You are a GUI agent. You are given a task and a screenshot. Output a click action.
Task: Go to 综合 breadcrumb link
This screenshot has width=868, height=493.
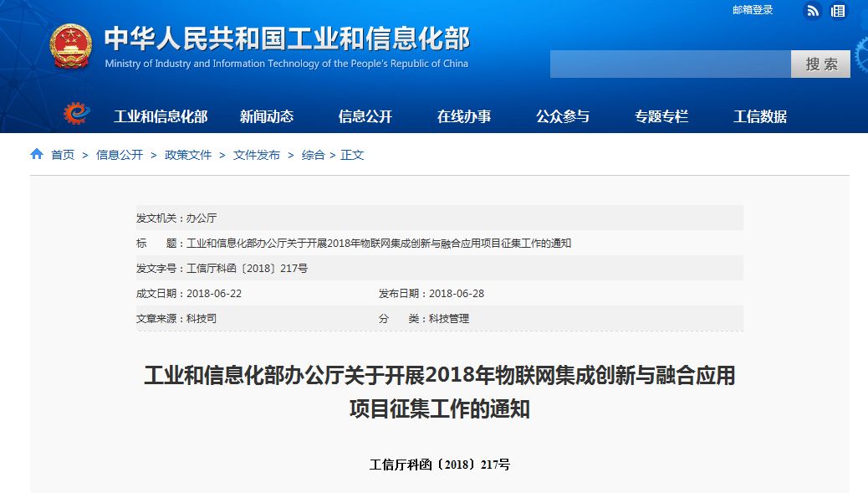pyautogui.click(x=314, y=155)
